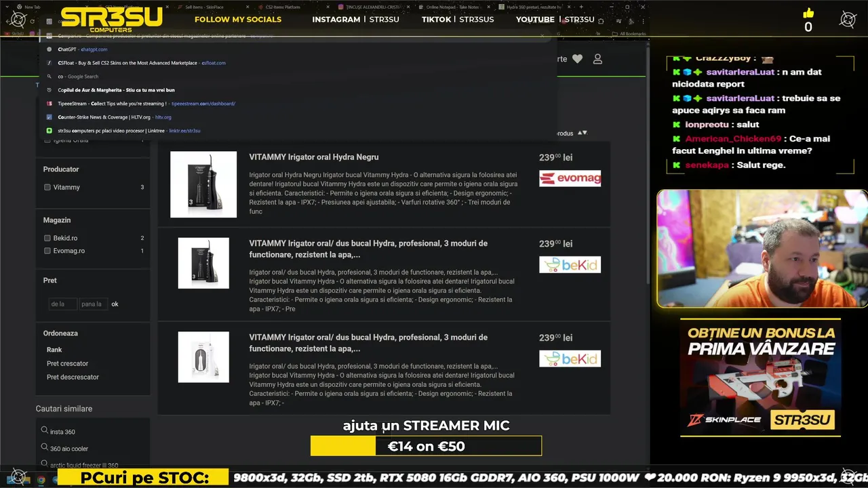The width and height of the screenshot is (868, 488).
Task: Click the evomag shop logo
Action: 570,178
